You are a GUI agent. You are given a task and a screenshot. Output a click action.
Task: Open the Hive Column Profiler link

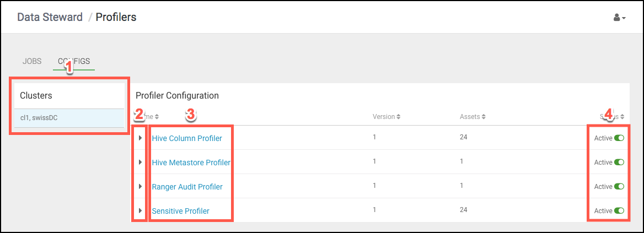[187, 138]
